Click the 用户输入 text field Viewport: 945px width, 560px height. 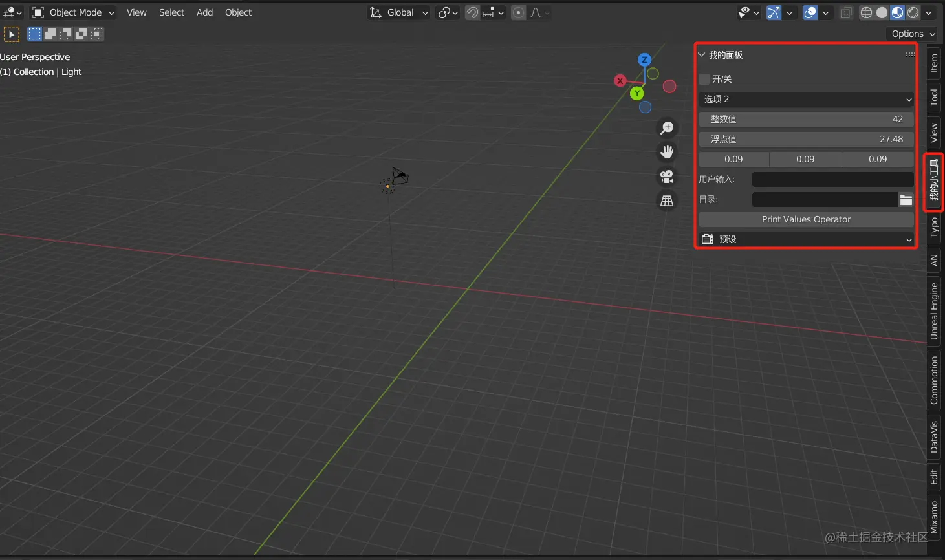833,179
